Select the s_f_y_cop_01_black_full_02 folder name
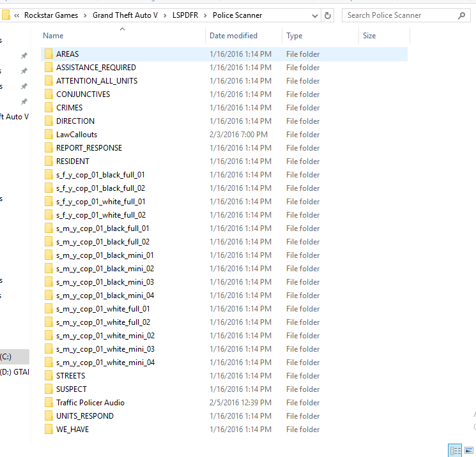This screenshot has height=457, width=476. click(x=100, y=188)
